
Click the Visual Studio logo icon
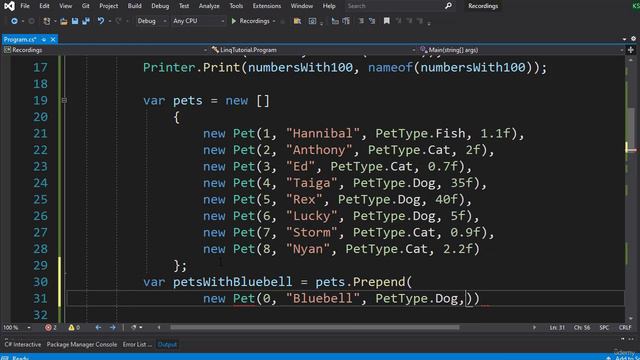pyautogui.click(x=9, y=6)
